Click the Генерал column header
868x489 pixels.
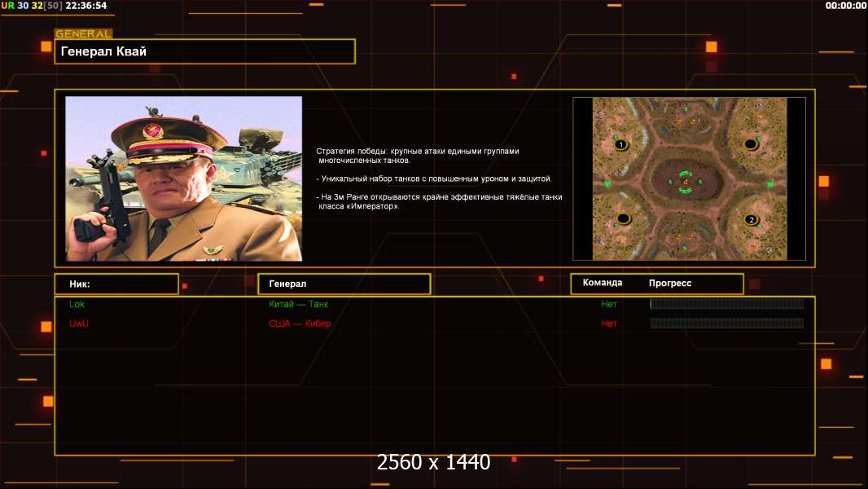point(344,284)
